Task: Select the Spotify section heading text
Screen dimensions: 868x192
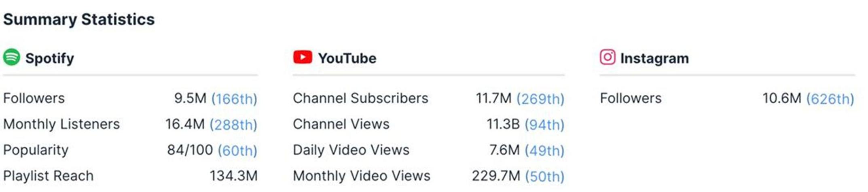Action: 50,58
